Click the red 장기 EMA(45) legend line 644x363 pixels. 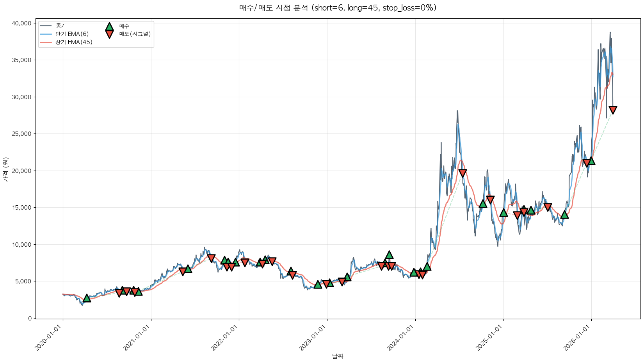pyautogui.click(x=46, y=42)
